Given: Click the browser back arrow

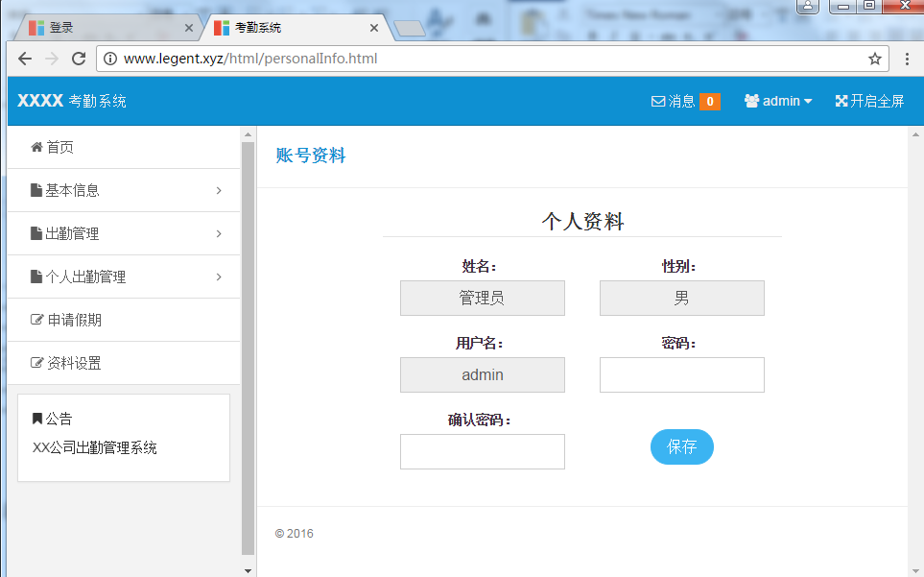Looking at the screenshot, I should (25, 59).
